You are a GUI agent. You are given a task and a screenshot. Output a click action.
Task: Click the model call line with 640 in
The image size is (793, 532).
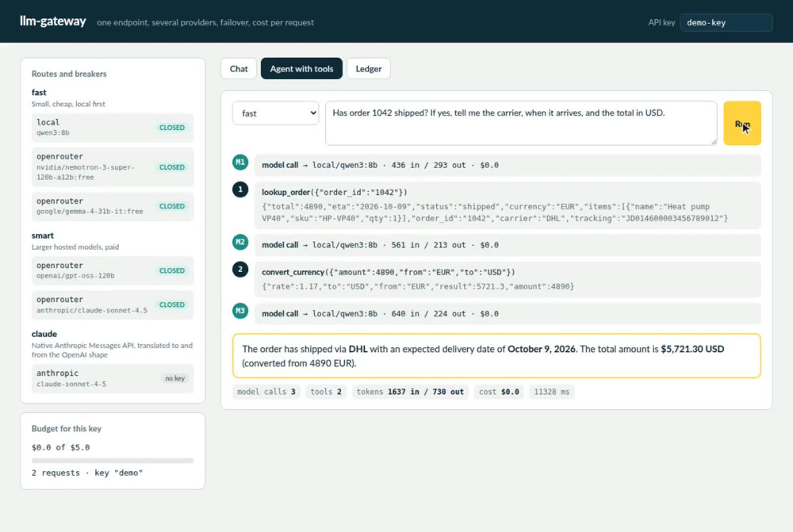pyautogui.click(x=508, y=313)
